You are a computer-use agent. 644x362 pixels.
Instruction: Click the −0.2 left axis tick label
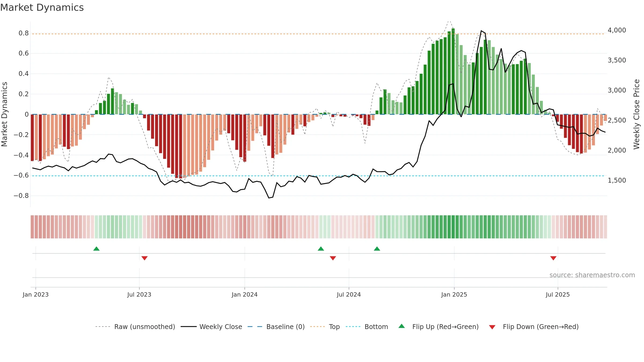(x=21, y=135)
